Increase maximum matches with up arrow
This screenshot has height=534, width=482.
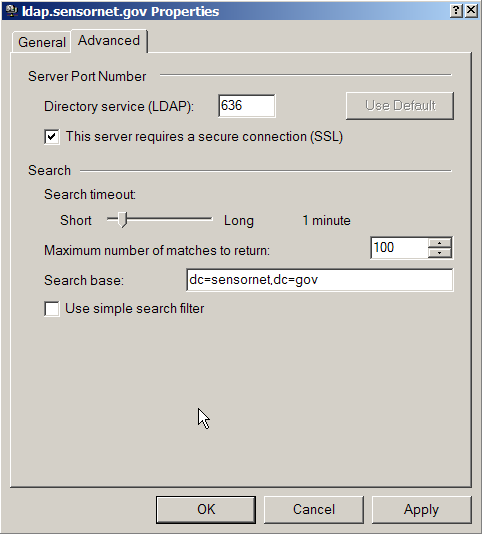[440, 243]
